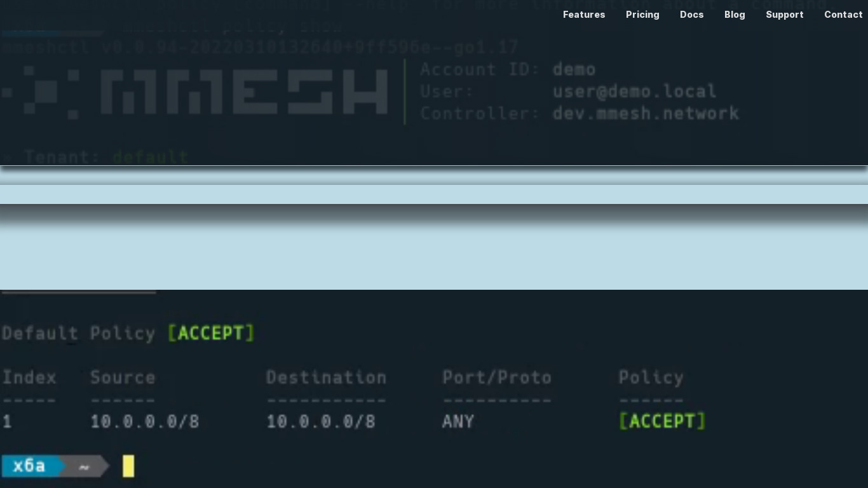Visit the Blog section

tap(735, 15)
